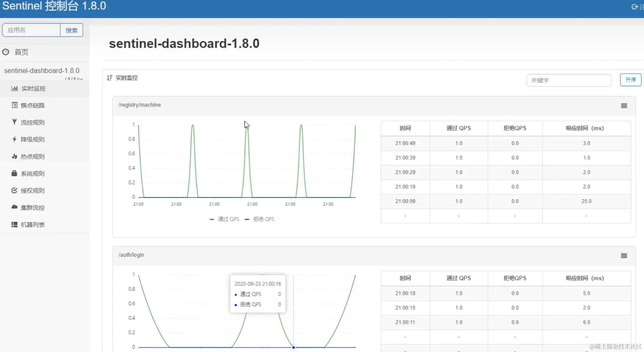
Task: Click the 21:00:39 time cell
Action: coord(405,158)
